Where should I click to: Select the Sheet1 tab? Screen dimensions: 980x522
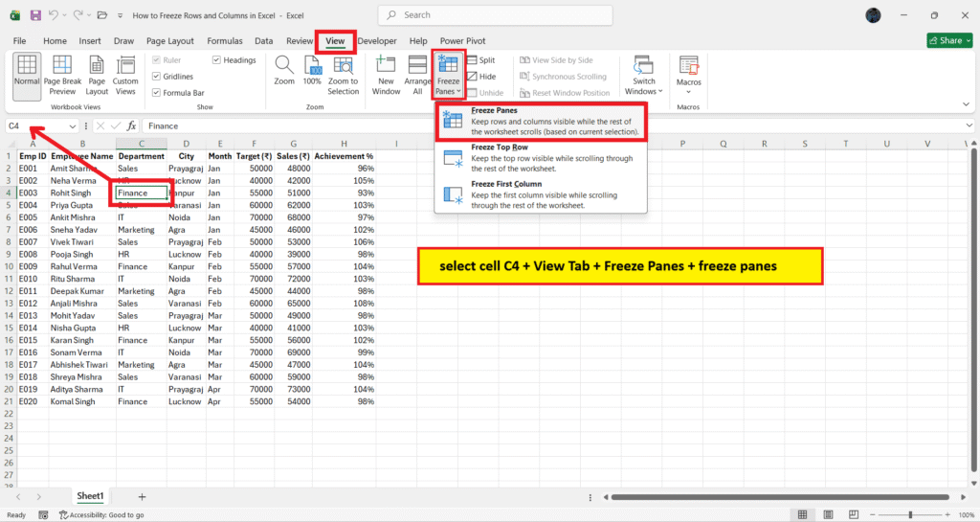pyautogui.click(x=90, y=496)
